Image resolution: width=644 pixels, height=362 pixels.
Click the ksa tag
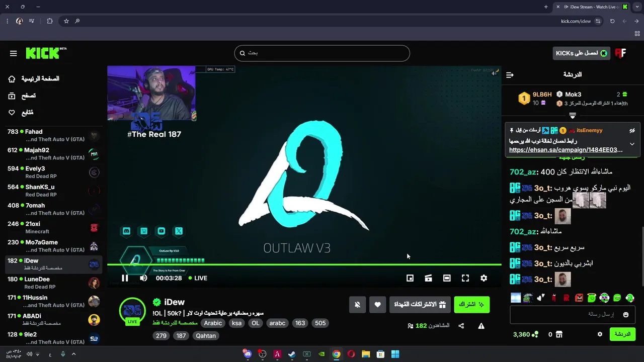click(236, 323)
